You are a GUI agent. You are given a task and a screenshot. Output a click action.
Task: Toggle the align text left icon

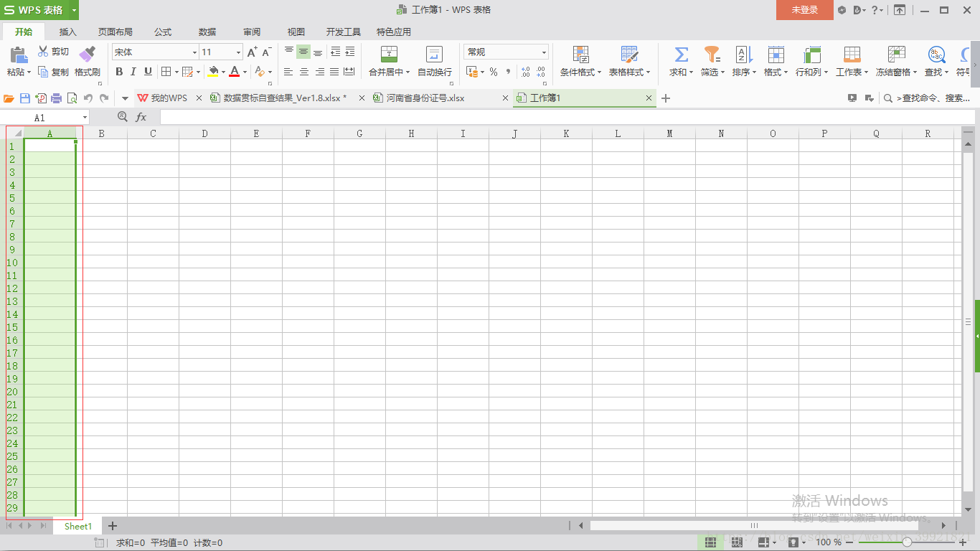(x=288, y=72)
